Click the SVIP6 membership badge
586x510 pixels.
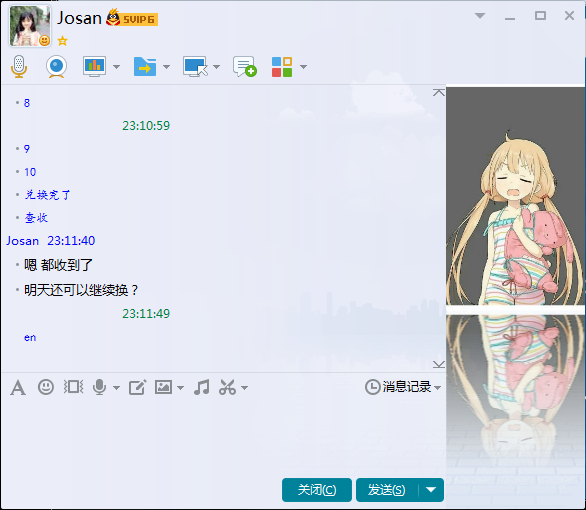pyautogui.click(x=132, y=18)
